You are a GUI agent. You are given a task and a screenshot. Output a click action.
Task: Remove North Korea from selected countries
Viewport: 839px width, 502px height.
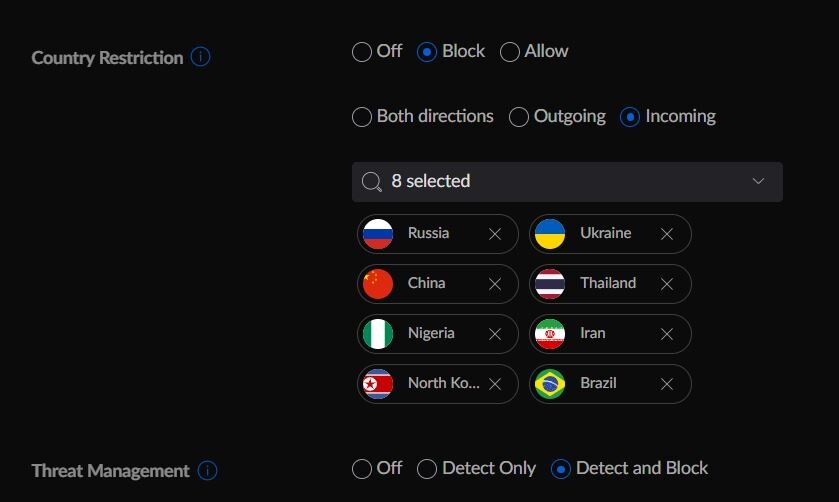point(494,384)
